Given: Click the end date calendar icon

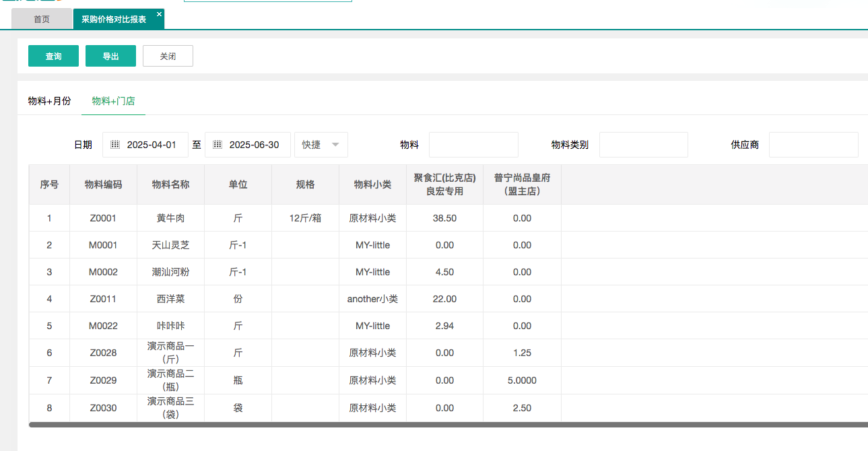Looking at the screenshot, I should [x=218, y=145].
